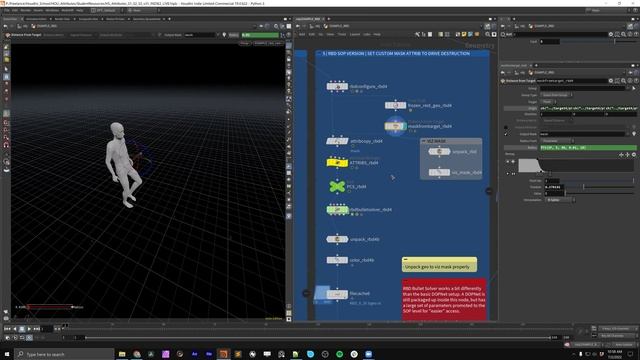Open Houdini from the Windows taskbar
640x360 pixels.
[223, 354]
